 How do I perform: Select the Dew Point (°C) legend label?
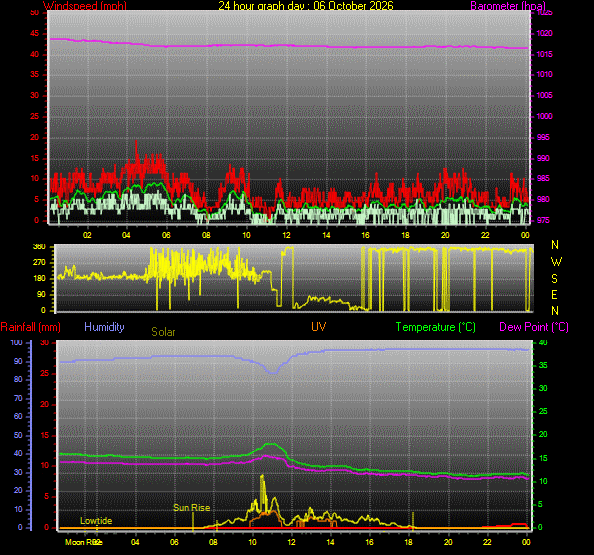point(534,327)
